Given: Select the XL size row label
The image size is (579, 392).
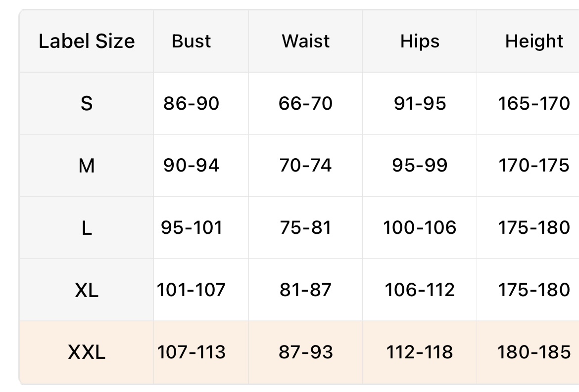Looking at the screenshot, I should coord(87,290).
